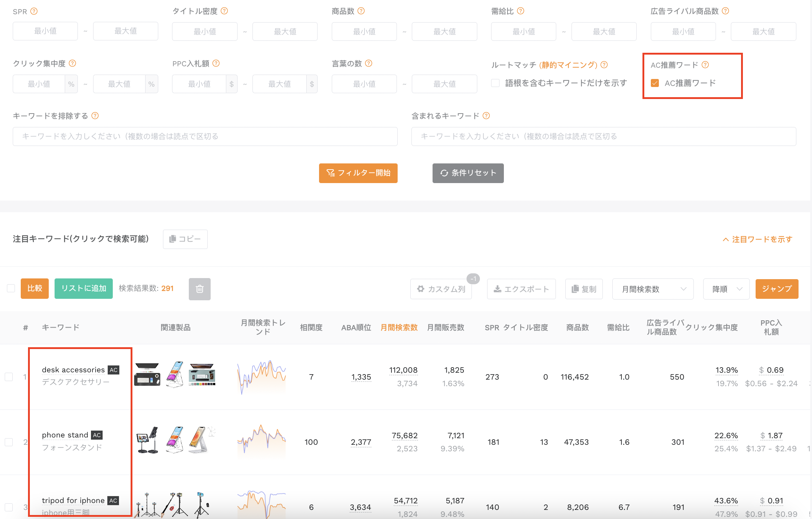Image resolution: width=812 pixels, height=519 pixels.
Task: Select the checkbox for row 2 phone stand
Action: point(9,442)
